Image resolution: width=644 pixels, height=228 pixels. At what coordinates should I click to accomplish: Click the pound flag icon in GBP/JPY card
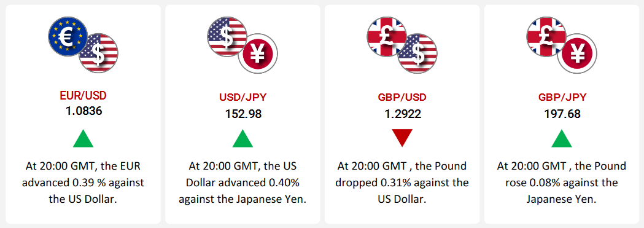pos(546,36)
